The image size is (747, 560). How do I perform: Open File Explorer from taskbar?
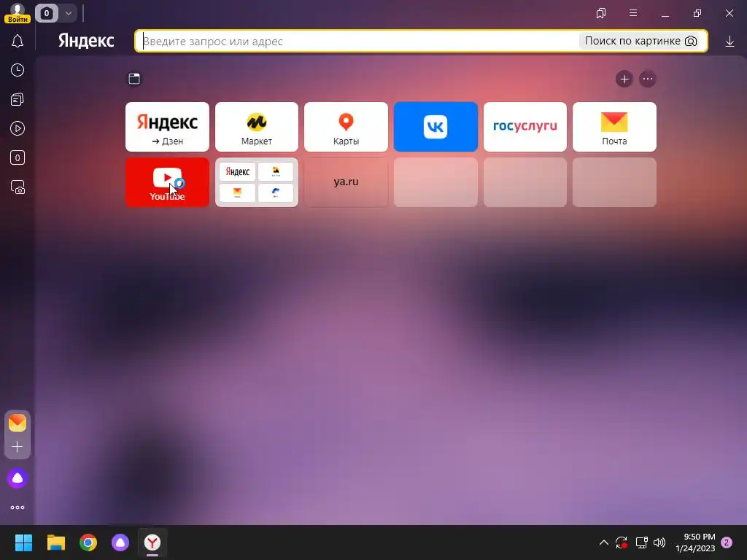pos(55,542)
